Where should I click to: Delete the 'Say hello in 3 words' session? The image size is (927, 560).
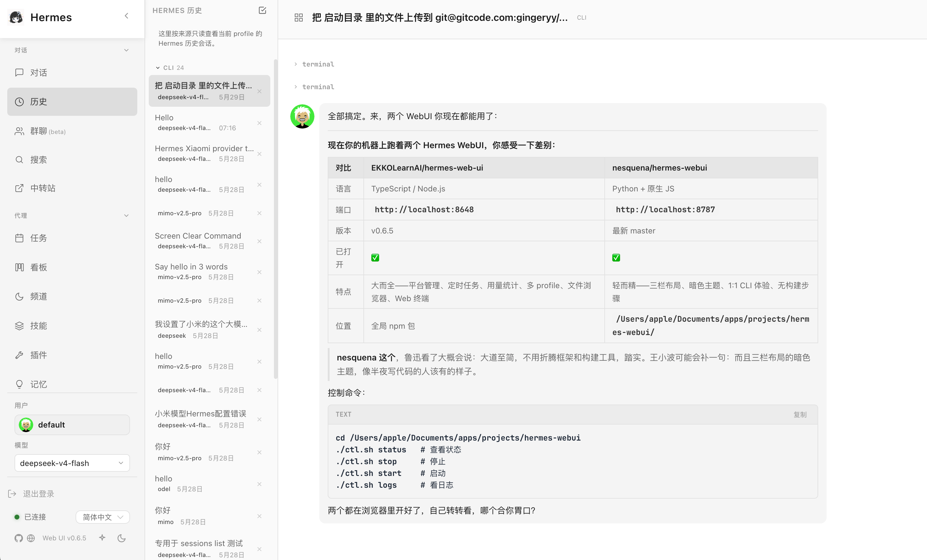coord(259,272)
